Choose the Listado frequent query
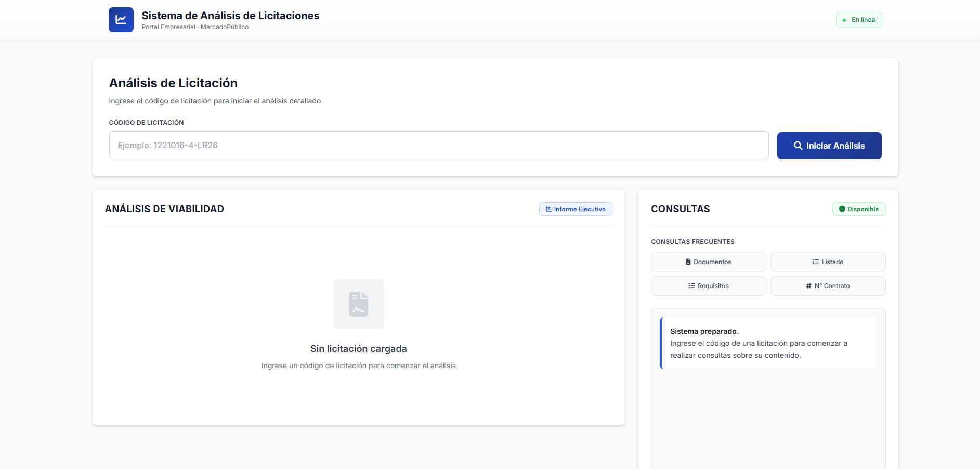This screenshot has height=469, width=980. 828,262
